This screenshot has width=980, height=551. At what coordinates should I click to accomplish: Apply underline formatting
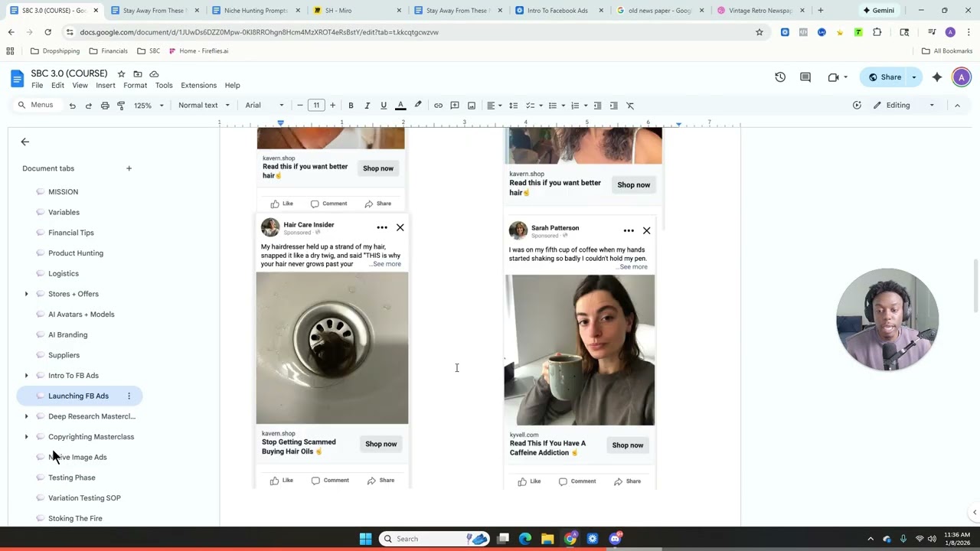[384, 106]
